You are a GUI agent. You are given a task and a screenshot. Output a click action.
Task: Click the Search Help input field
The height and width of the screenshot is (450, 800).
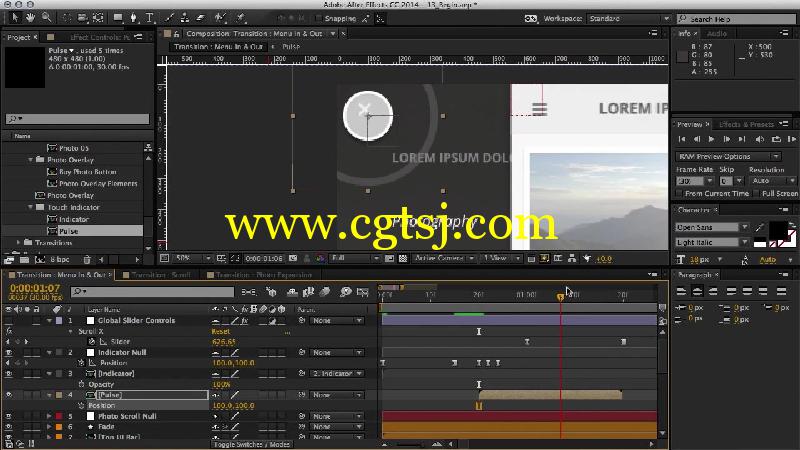pos(735,19)
